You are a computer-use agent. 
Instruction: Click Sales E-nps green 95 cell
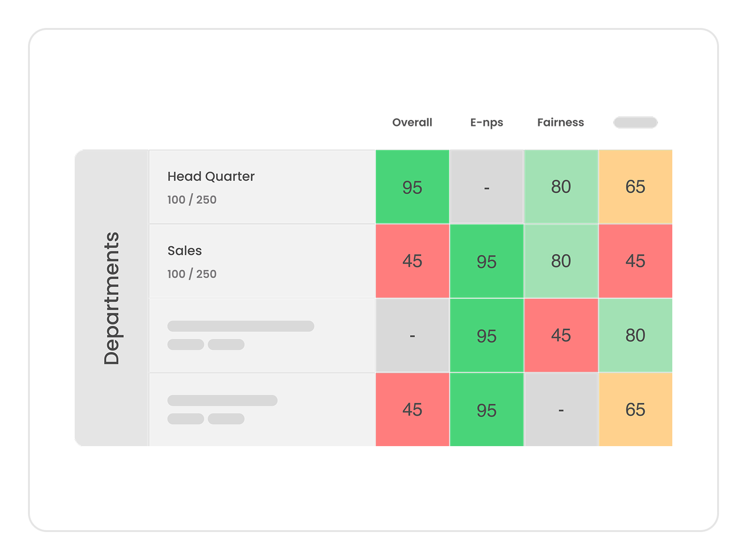(486, 261)
